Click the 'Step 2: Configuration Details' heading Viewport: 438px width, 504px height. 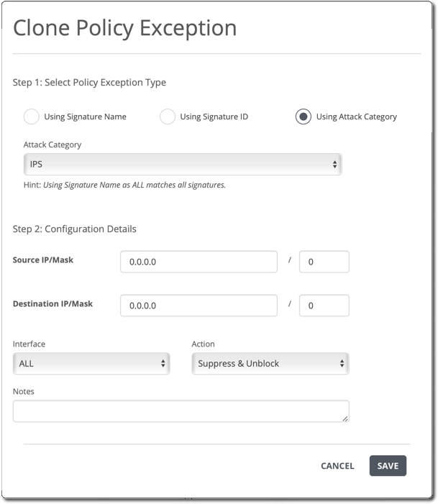click(75, 229)
